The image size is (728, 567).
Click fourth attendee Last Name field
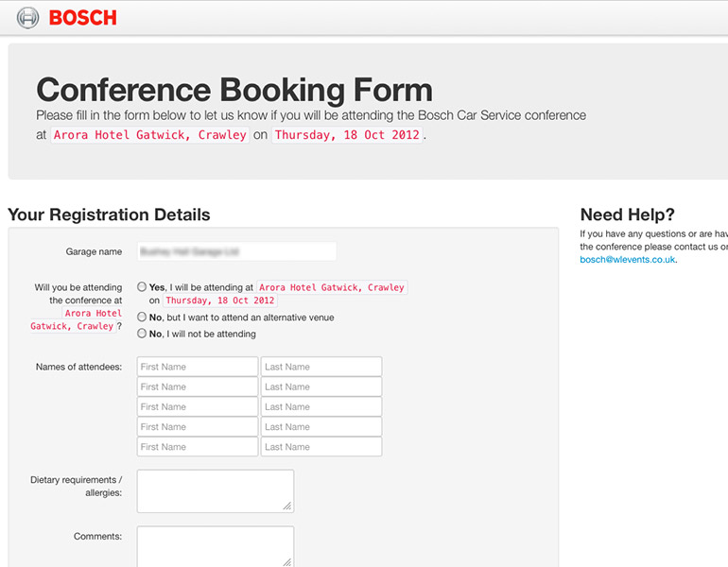(321, 426)
